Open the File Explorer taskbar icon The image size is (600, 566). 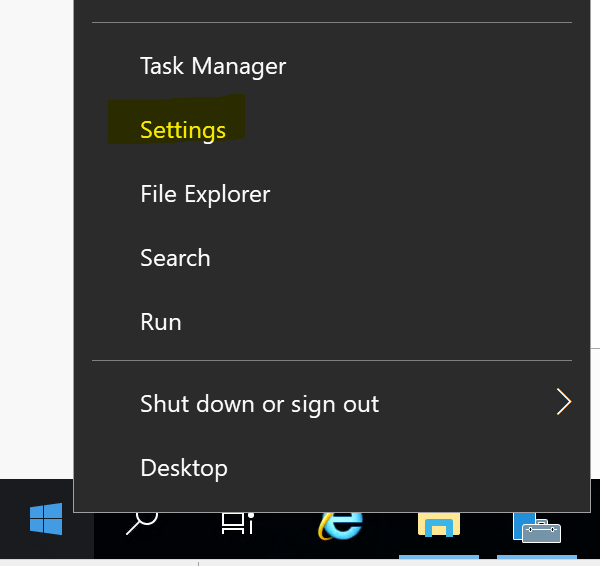(x=438, y=525)
